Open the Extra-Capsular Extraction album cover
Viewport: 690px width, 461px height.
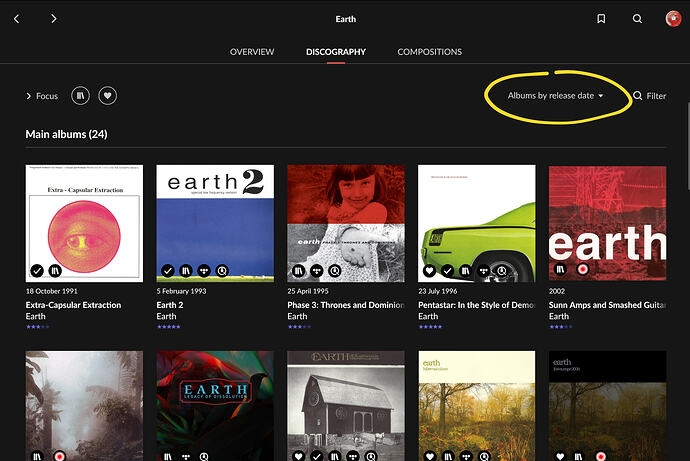(x=84, y=223)
